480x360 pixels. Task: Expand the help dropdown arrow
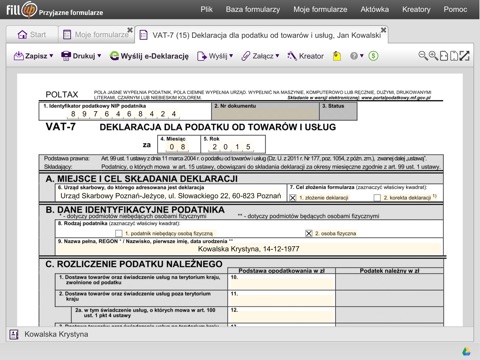pos(362,56)
